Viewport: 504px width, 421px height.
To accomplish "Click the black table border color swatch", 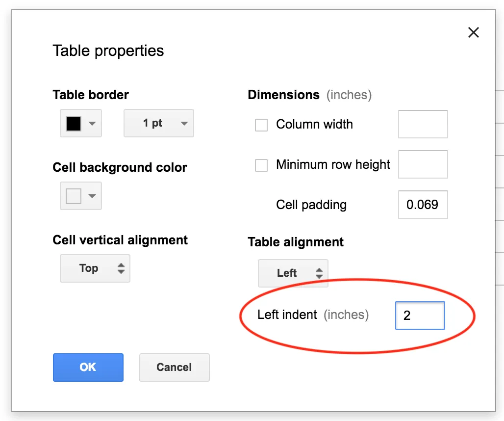I will tap(74, 123).
